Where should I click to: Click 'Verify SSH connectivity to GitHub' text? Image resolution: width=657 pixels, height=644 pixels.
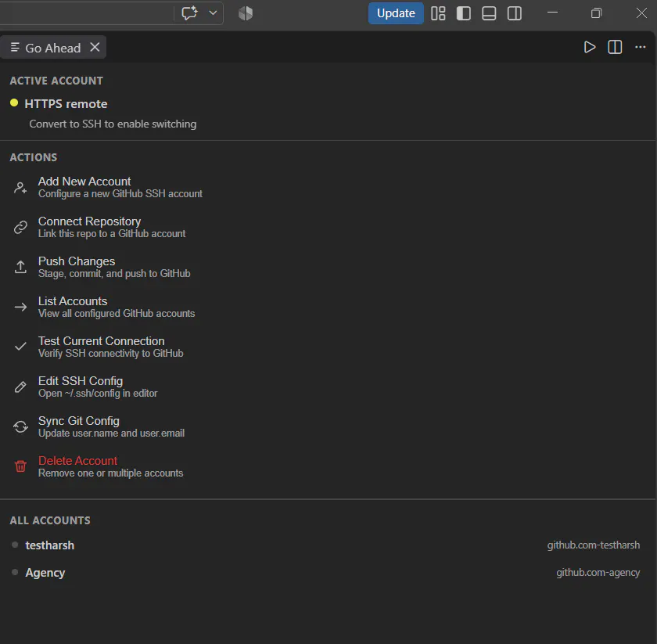[x=110, y=354]
